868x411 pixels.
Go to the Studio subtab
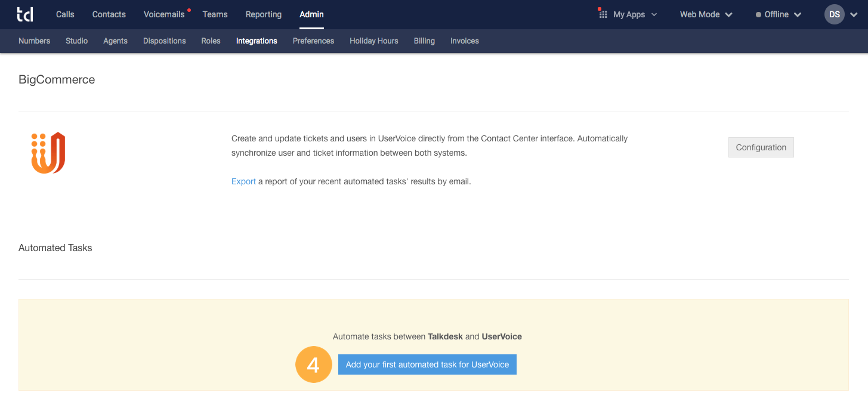77,41
